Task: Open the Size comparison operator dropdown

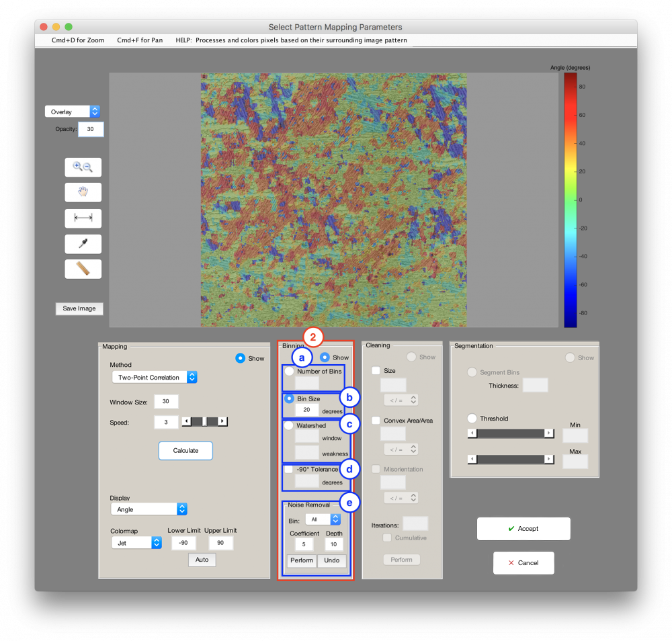Action: [x=401, y=400]
